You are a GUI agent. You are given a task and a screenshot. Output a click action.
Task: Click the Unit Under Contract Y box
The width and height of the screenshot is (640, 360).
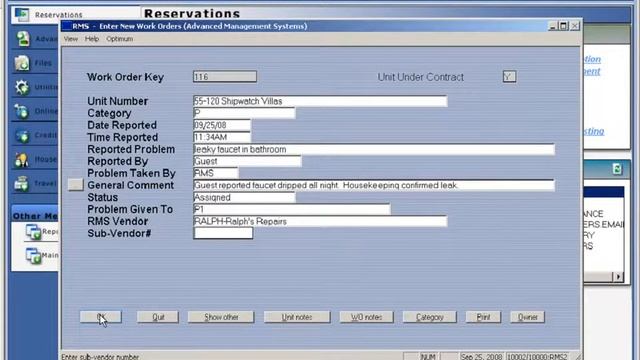(x=509, y=77)
